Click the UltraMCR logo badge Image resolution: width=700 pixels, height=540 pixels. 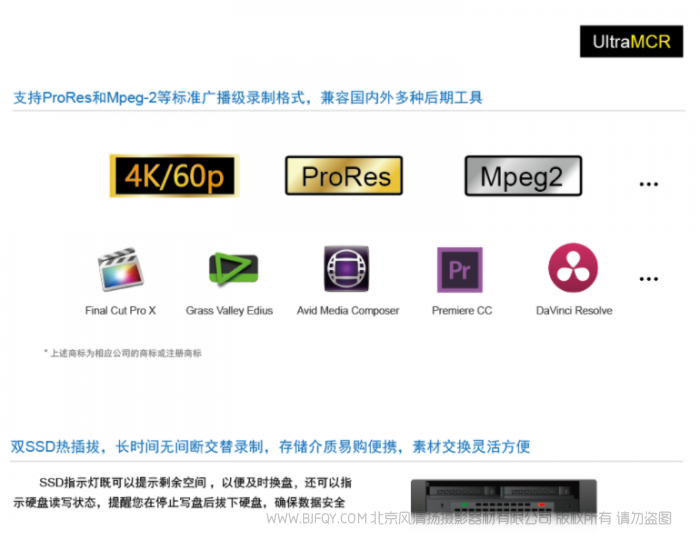coord(631,42)
